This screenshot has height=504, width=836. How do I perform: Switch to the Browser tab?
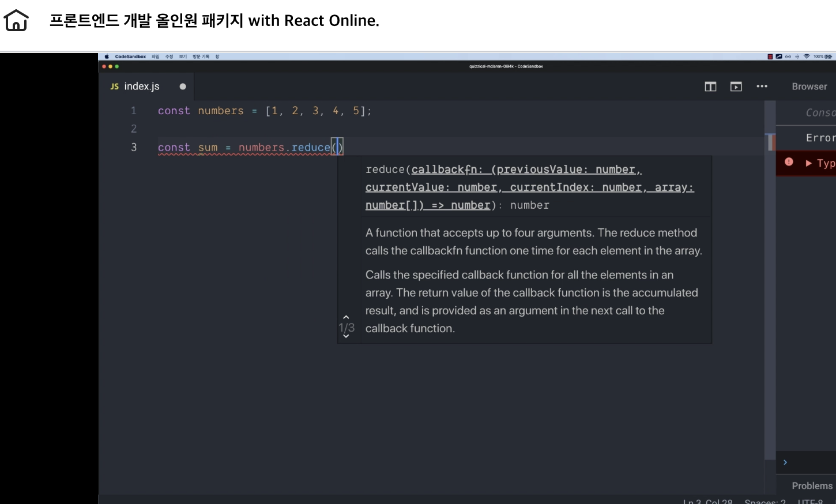coord(809,86)
